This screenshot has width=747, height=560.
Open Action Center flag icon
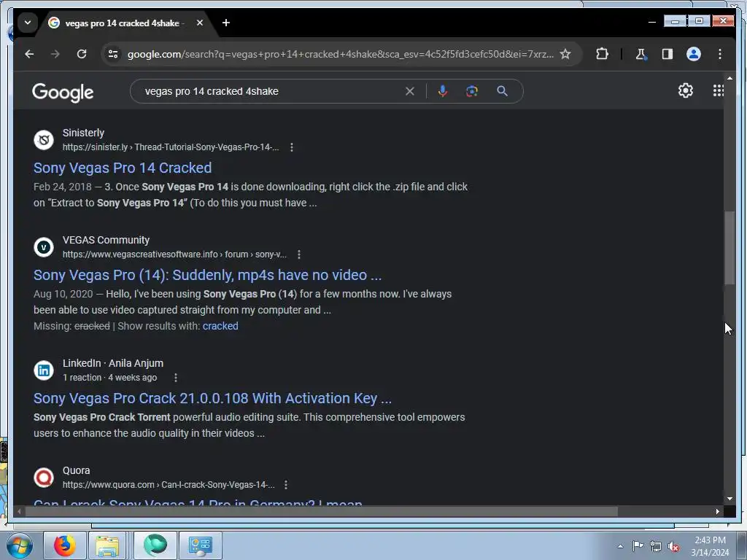638,546
